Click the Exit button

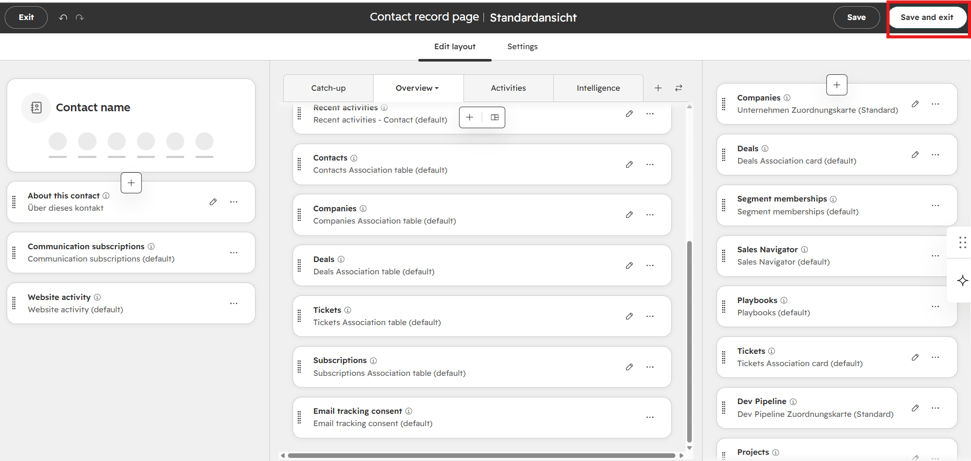26,17
